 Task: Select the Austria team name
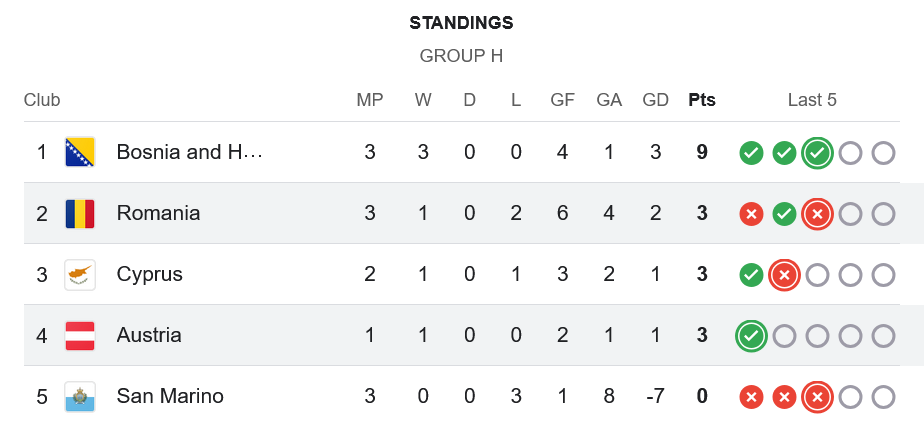click(149, 335)
